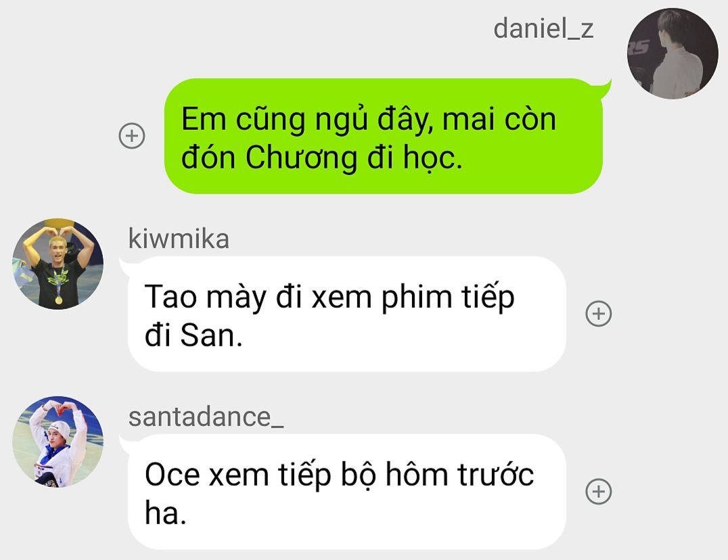Click the word "Oce" in santadance_'s message
The width and height of the screenshot is (728, 560).
click(x=173, y=475)
